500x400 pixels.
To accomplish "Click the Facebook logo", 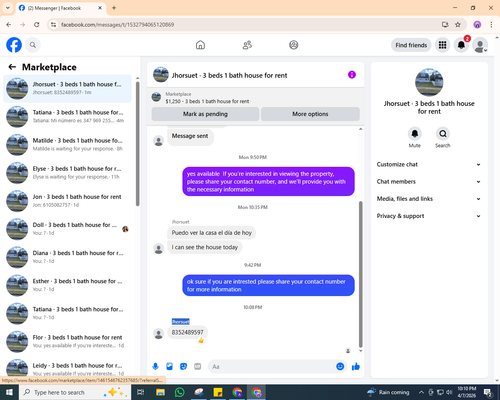I will tap(14, 45).
